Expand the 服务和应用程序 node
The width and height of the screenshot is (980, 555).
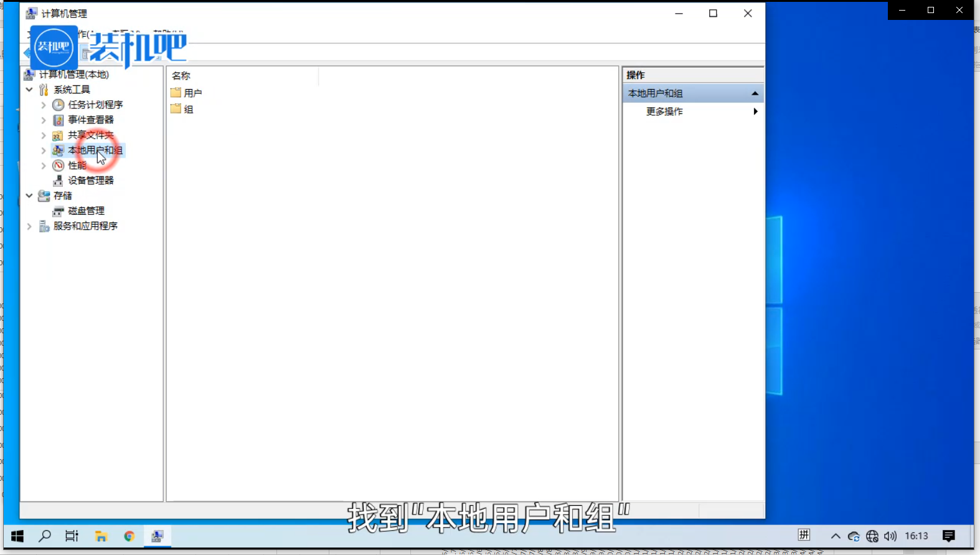[29, 226]
